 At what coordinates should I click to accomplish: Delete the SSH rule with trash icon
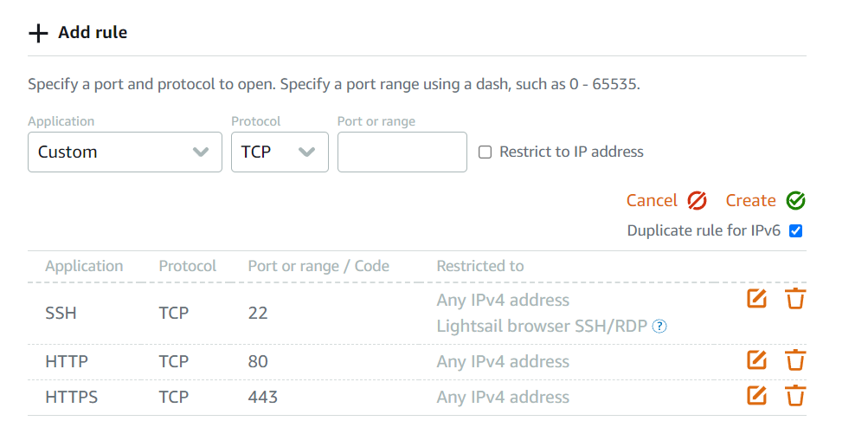[x=795, y=299]
